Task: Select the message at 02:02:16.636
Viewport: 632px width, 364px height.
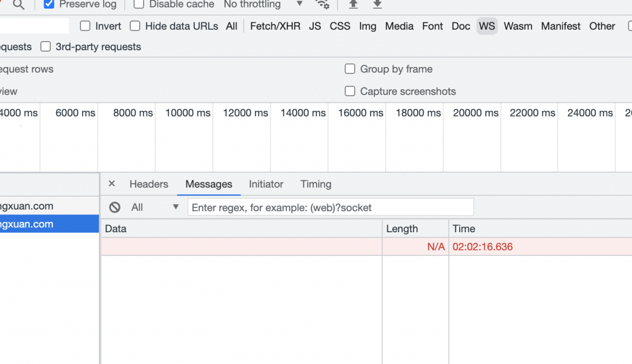Action: pyautogui.click(x=366, y=246)
